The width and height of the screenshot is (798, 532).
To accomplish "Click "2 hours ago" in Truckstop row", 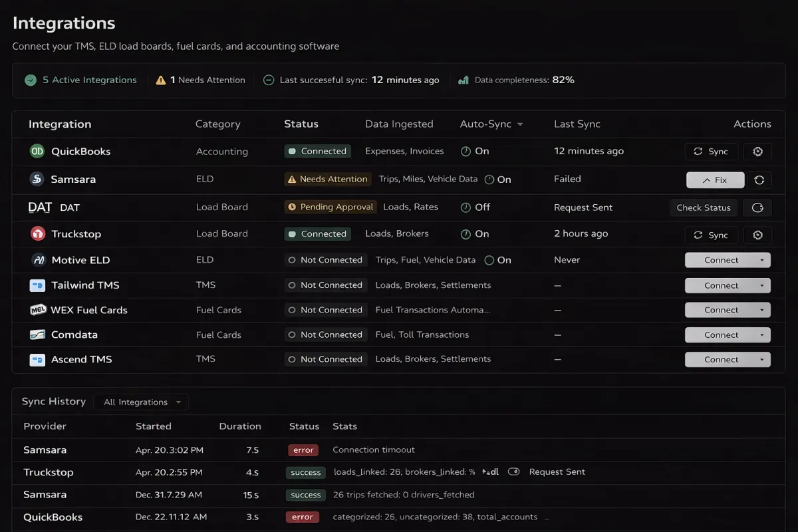I will (x=581, y=233).
